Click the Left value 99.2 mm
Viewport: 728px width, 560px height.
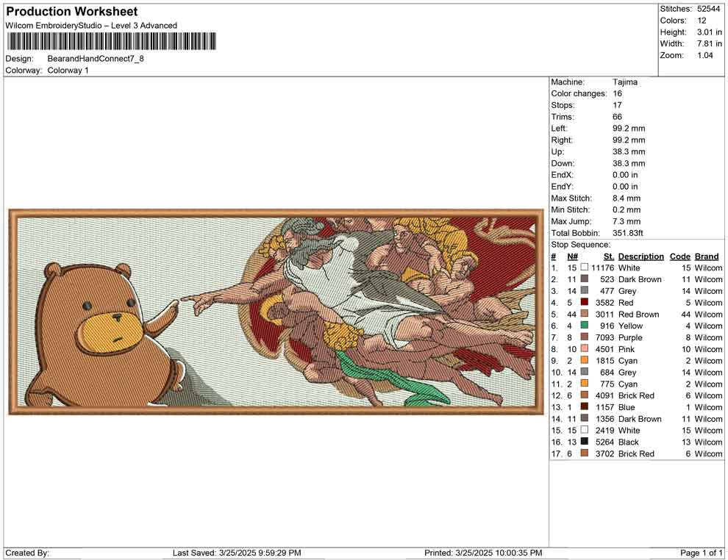629,129
